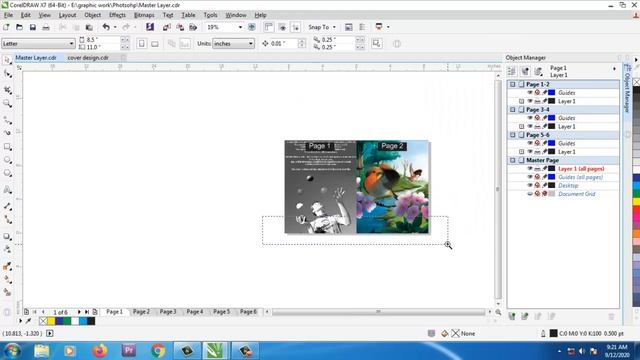Expand Layer 1 under Page 1-2
Screen dimensions: 640x360
point(521,101)
